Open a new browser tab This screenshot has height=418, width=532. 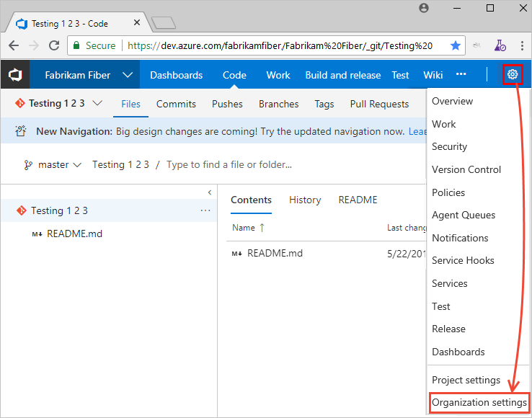(164, 23)
